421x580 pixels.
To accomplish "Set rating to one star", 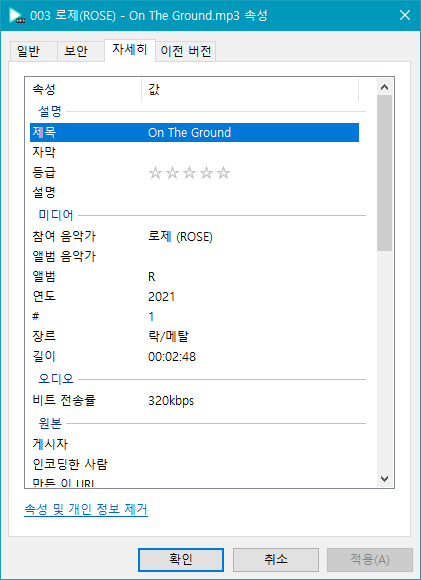I will [x=155, y=173].
